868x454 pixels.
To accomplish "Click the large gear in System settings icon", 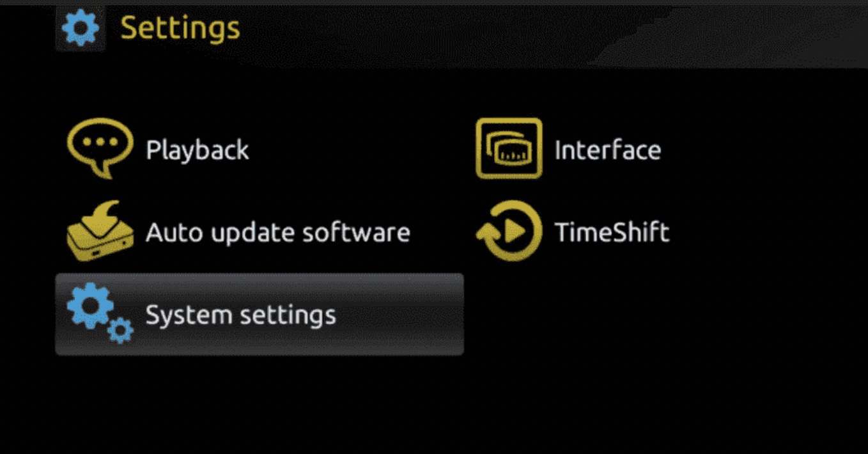I will click(91, 306).
